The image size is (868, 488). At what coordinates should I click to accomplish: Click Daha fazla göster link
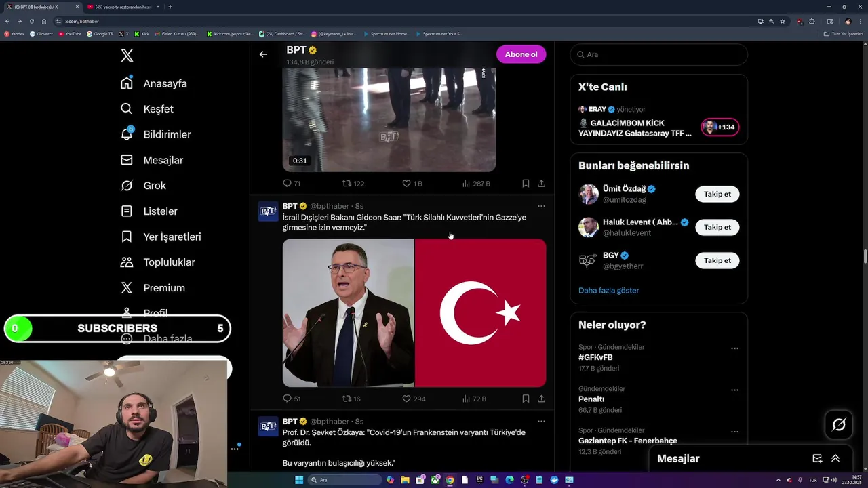[608, 291]
